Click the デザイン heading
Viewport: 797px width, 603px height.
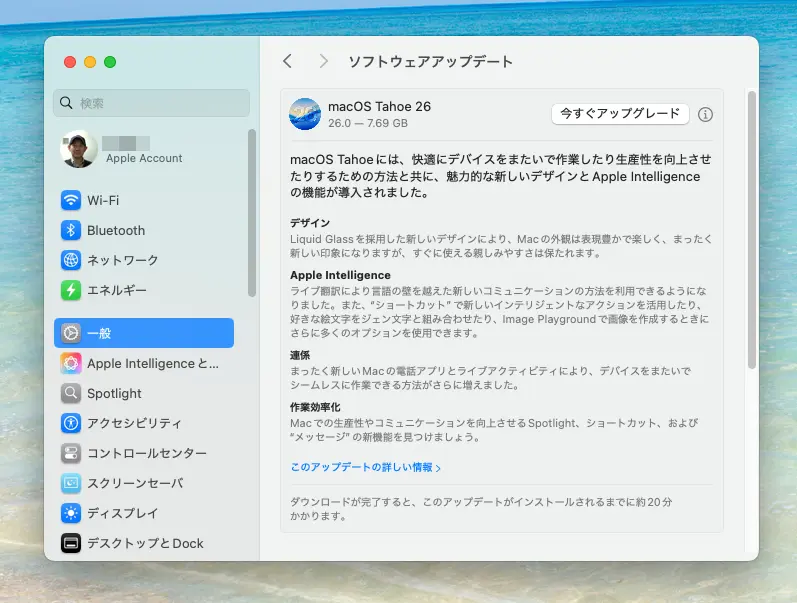coord(310,223)
